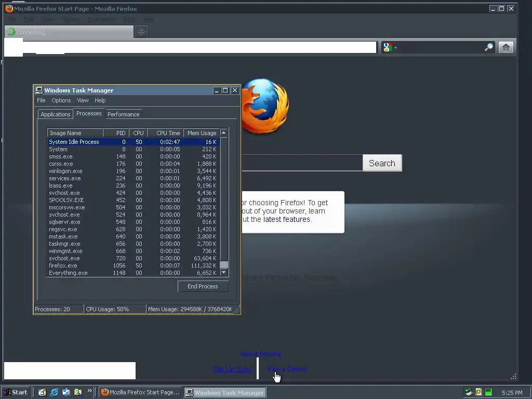Expand the Quick Launch overflow chevron
Viewport: 532px width, 399px height.
[x=89, y=391]
